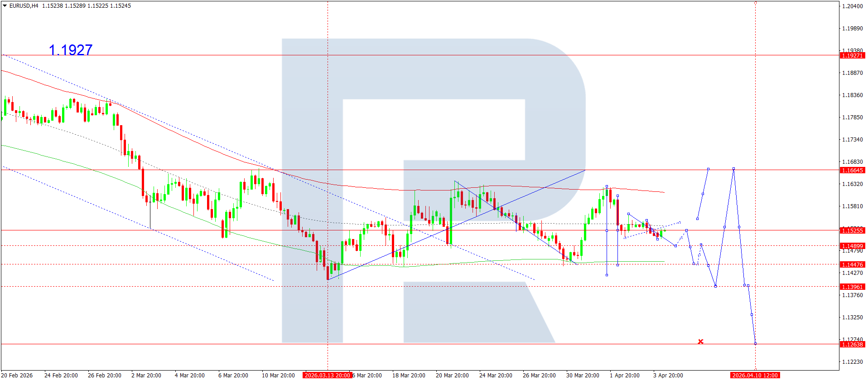Click the 1.18870 price scale label

tap(852, 73)
